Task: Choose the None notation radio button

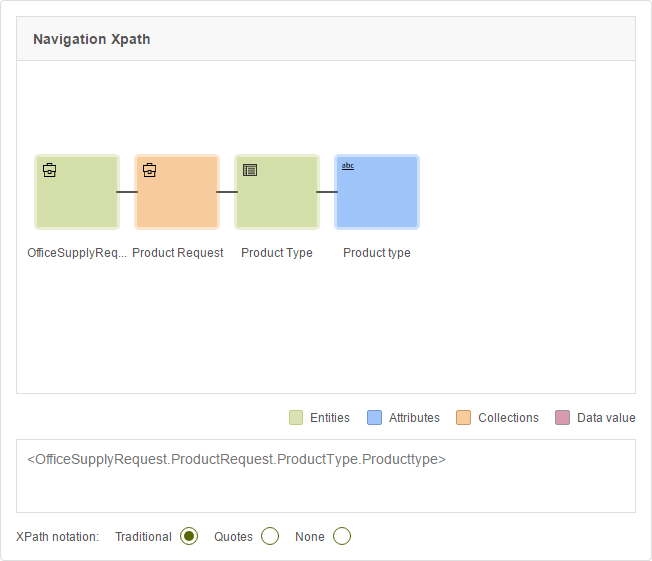Action: point(342,536)
